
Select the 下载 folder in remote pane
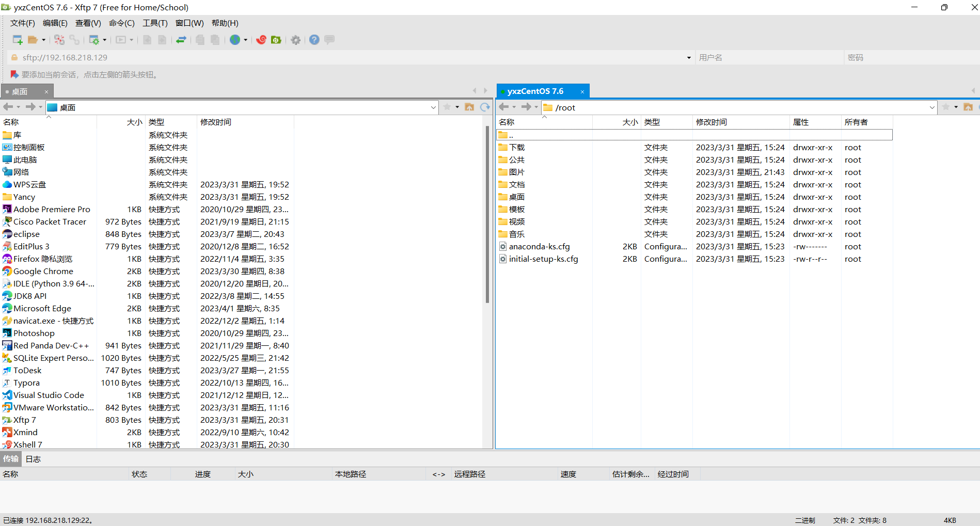(512, 148)
